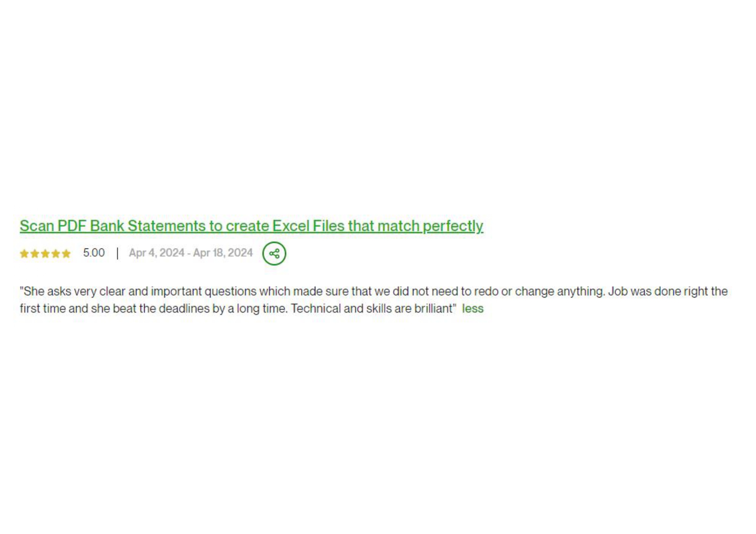The width and height of the screenshot is (756, 534).
Task: Click the 5.00 rating score
Action: (94, 253)
